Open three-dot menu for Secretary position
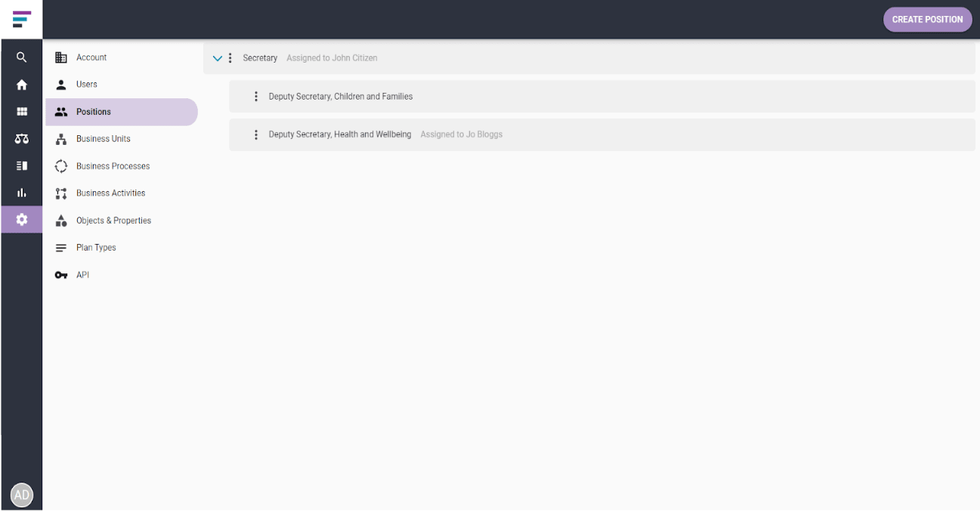The height and width of the screenshot is (512, 980). pos(230,58)
